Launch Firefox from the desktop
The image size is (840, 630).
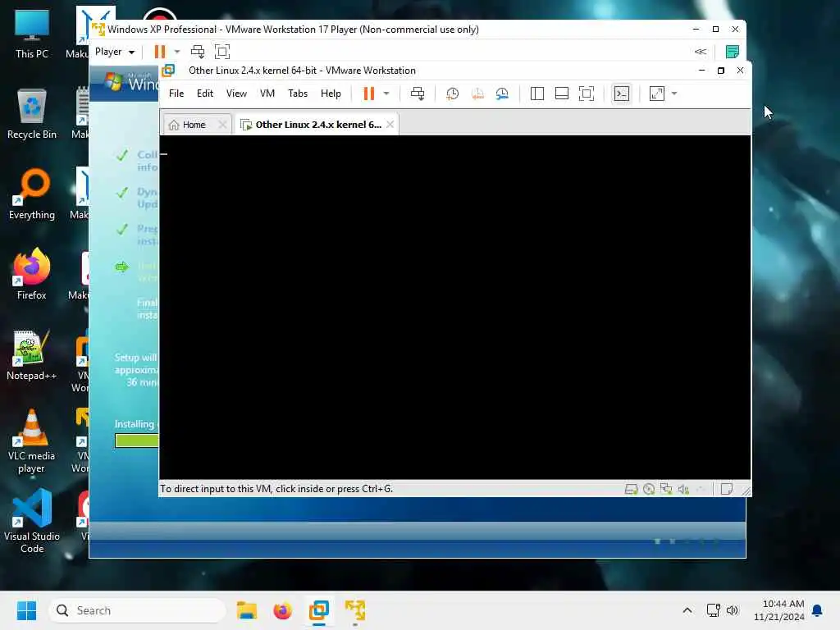click(x=32, y=274)
